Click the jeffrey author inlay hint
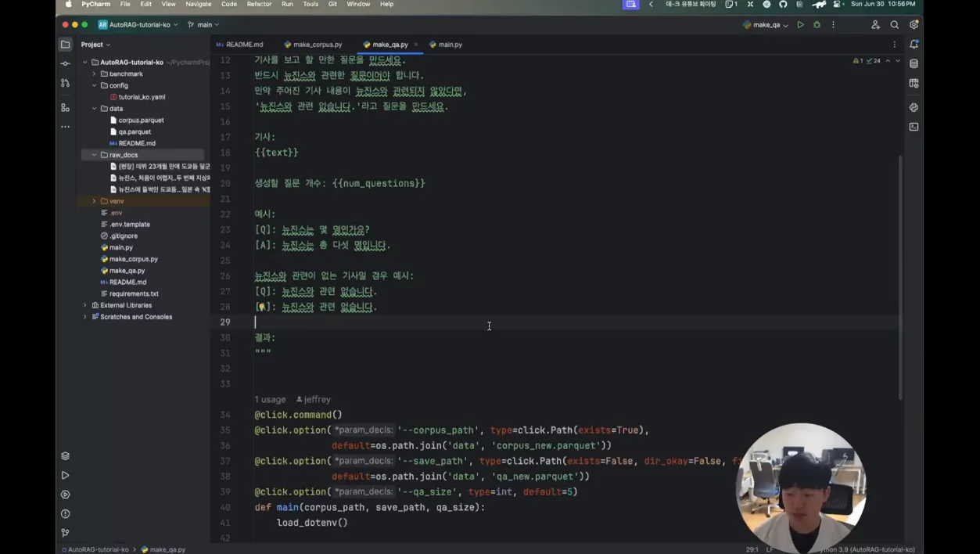The image size is (980, 554). pos(314,399)
